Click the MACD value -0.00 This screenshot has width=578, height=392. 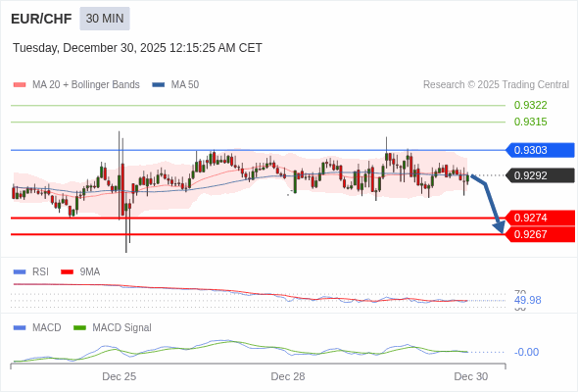(526, 352)
